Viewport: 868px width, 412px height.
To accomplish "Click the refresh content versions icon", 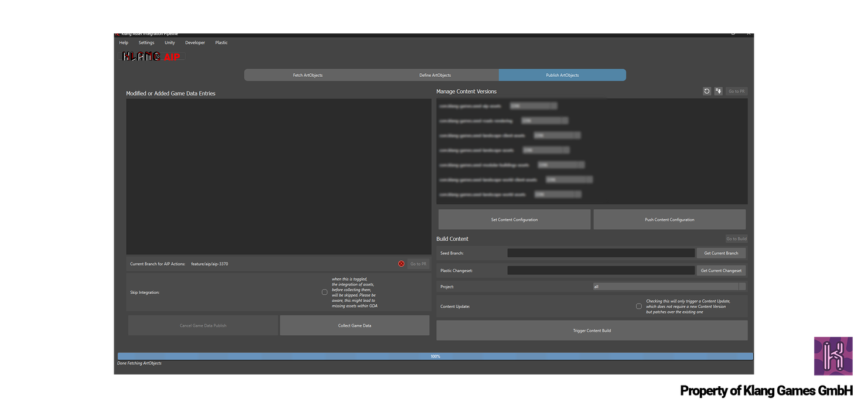I will pyautogui.click(x=707, y=91).
